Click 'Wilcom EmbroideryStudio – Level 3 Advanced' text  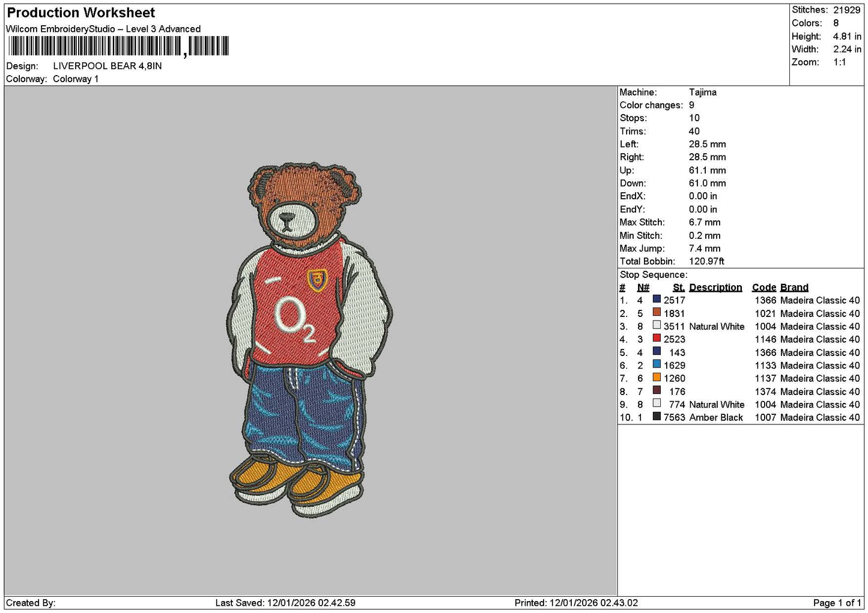[x=103, y=29]
